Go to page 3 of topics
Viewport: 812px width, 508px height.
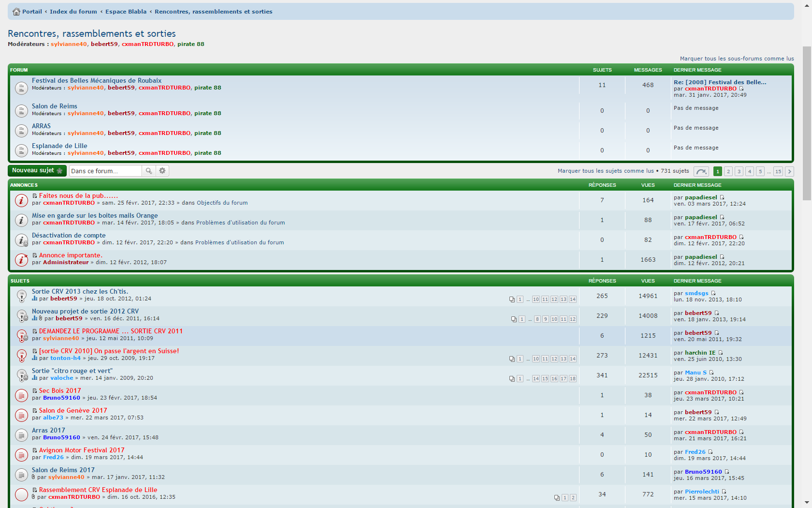pos(739,171)
